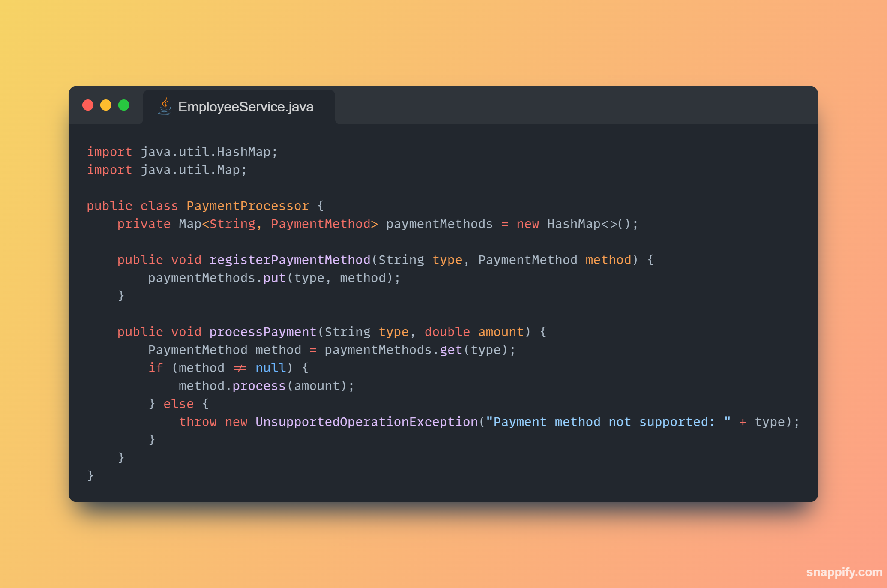Click the put method call
Screen dimensions: 887x588
click(x=274, y=278)
